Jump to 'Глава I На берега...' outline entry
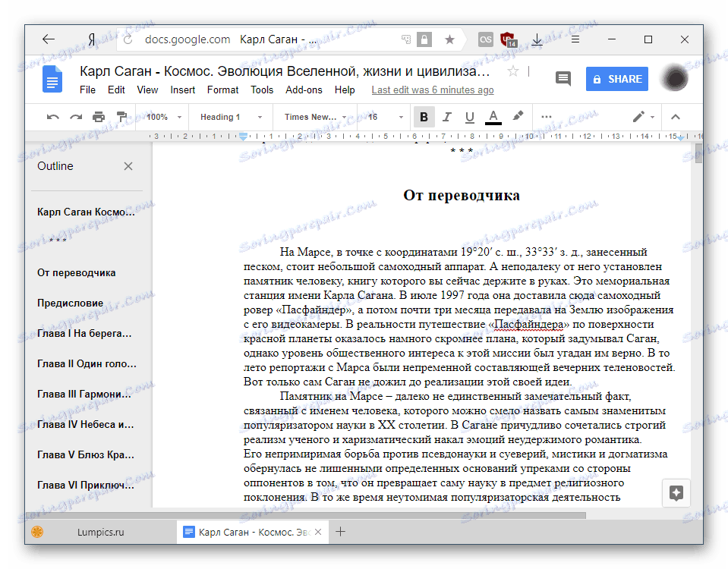This screenshot has width=728, height=569. point(84,333)
